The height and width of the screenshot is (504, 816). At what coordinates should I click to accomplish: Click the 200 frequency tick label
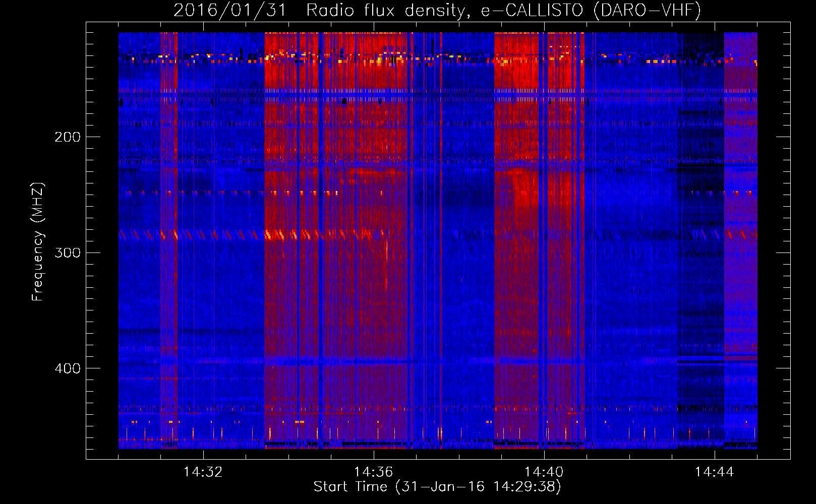tap(68, 137)
